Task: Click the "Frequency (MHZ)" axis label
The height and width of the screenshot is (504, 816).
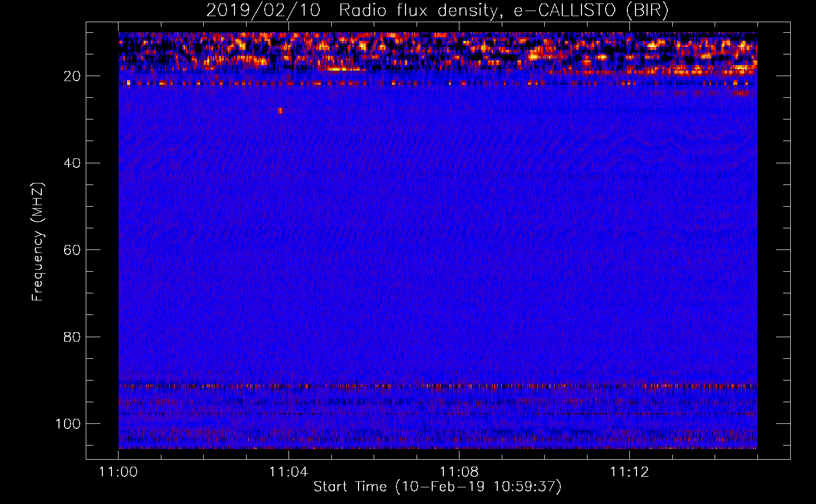Action: pyautogui.click(x=38, y=241)
